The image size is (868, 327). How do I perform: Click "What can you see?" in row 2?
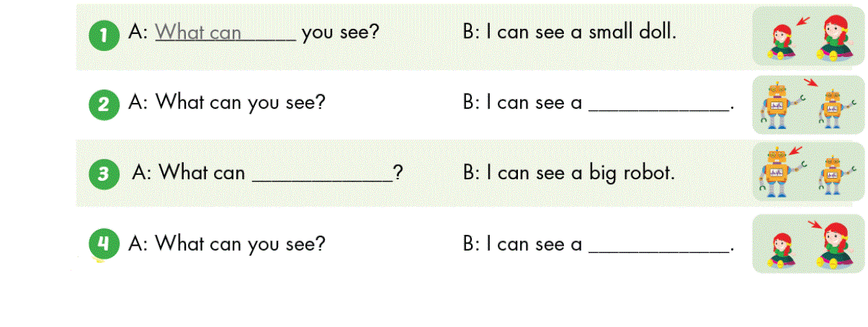point(227,102)
